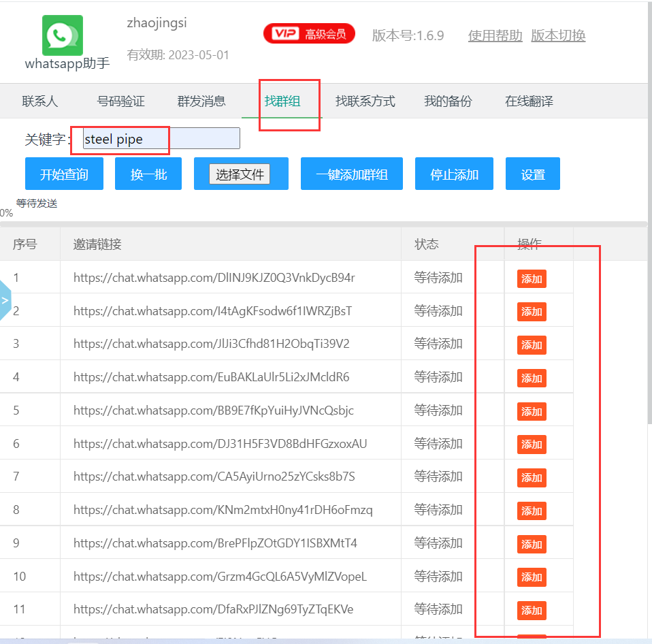Click the 选择文件 file chooser button

click(x=240, y=174)
